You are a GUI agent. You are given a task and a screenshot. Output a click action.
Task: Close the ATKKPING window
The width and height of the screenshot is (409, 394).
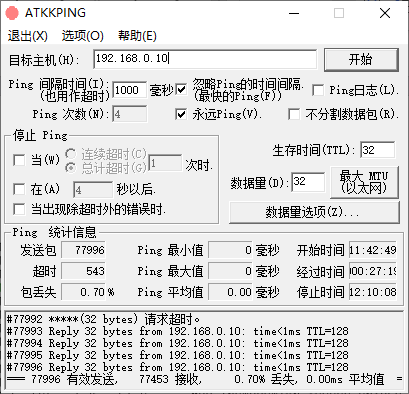pos(385,13)
